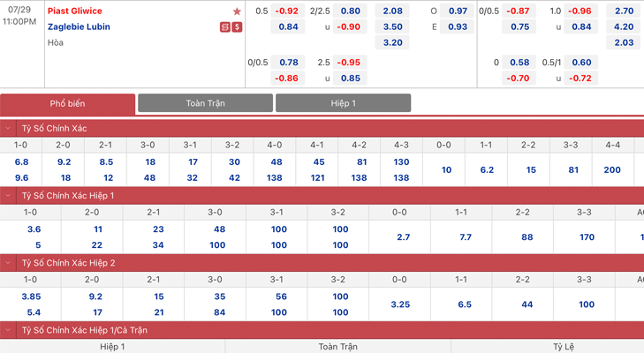Bet full-match correct score 1-1 at 6.2

[x=487, y=170]
